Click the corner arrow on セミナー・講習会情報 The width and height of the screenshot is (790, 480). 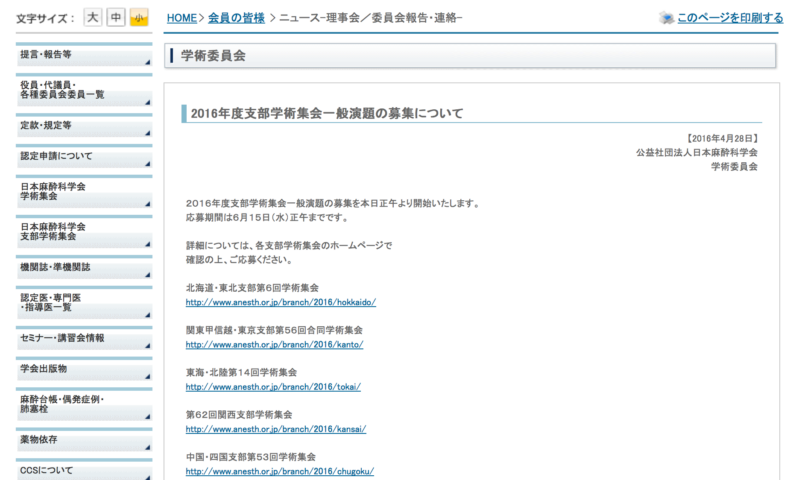pyautogui.click(x=148, y=346)
